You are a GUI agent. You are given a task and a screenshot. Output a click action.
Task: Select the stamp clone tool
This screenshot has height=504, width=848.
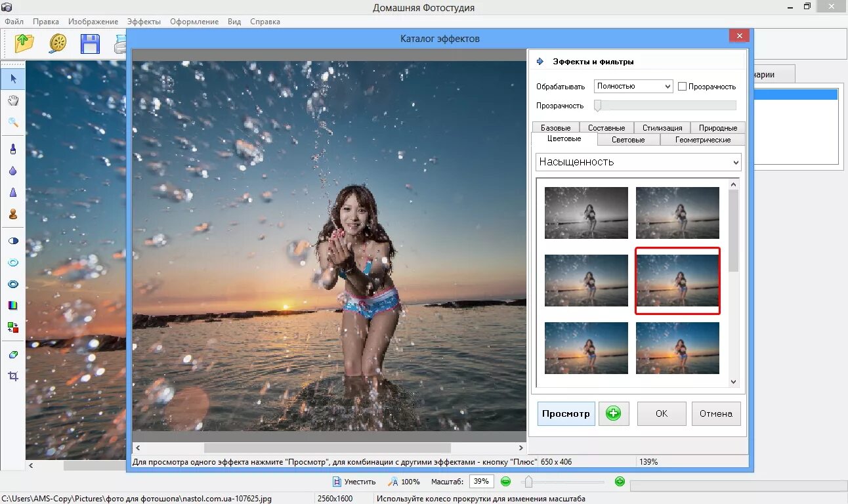[13, 214]
